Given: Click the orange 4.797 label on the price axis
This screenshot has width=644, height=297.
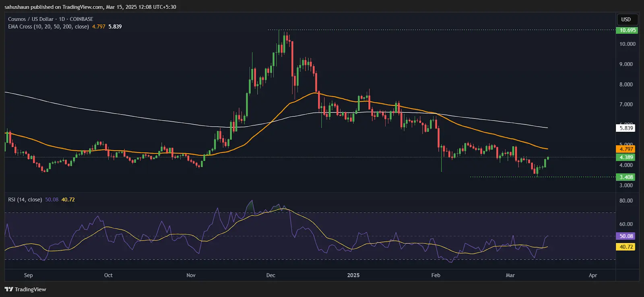Looking at the screenshot, I should coord(626,149).
